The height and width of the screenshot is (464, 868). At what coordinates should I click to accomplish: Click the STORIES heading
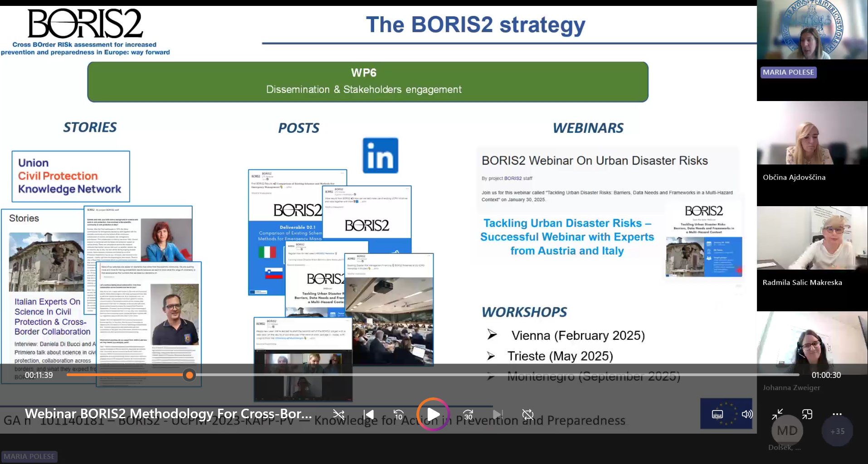[x=90, y=127]
